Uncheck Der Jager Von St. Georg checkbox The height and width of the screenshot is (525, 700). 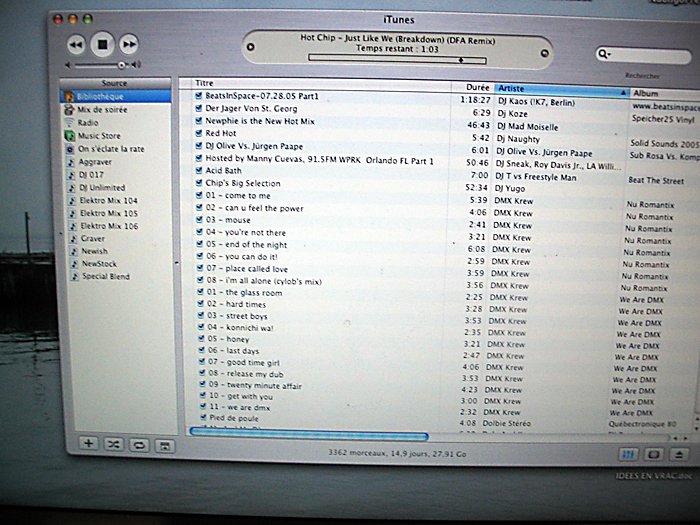[199, 108]
